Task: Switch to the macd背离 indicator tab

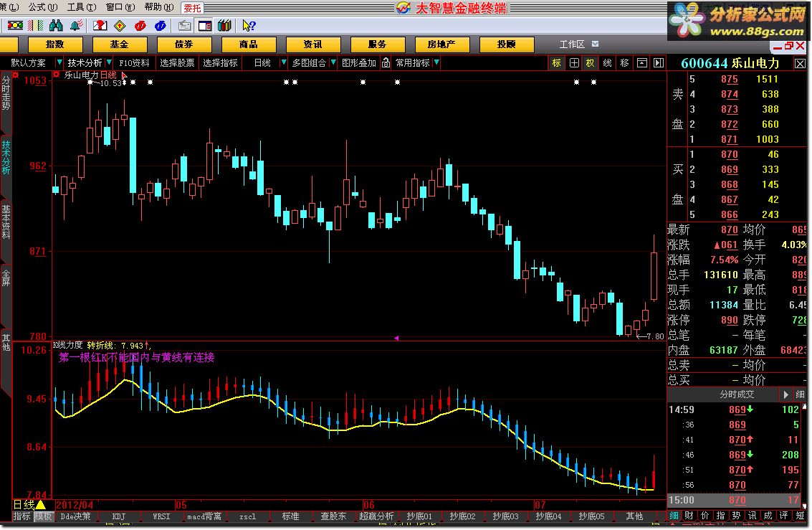Action: 204,516
